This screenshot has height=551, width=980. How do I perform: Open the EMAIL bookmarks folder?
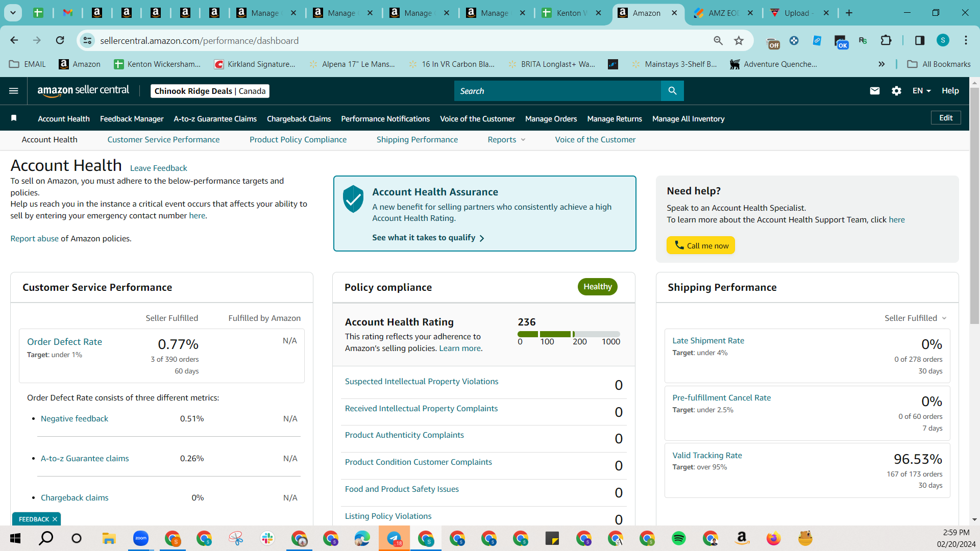[28, 64]
